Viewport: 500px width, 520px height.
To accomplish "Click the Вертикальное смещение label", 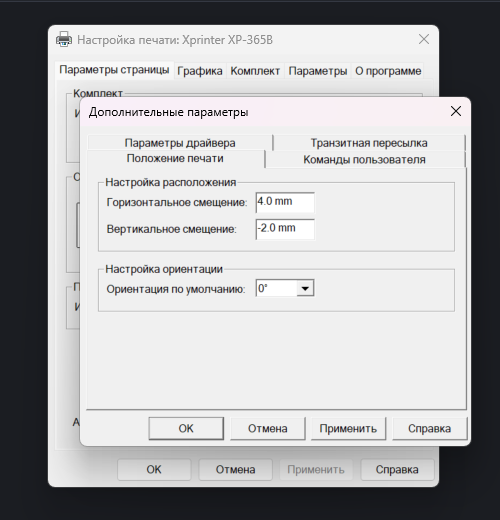I will point(172,229).
